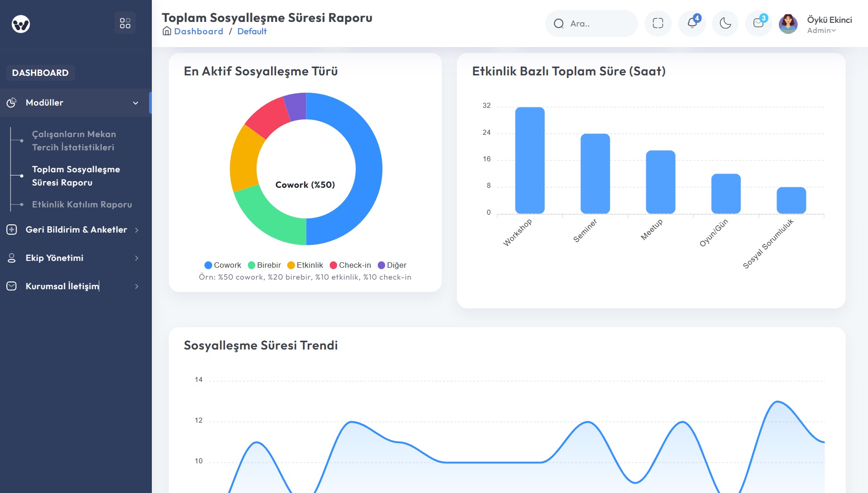Toggle Diğer legend item
Screen dimensions: 868x493
click(392, 265)
